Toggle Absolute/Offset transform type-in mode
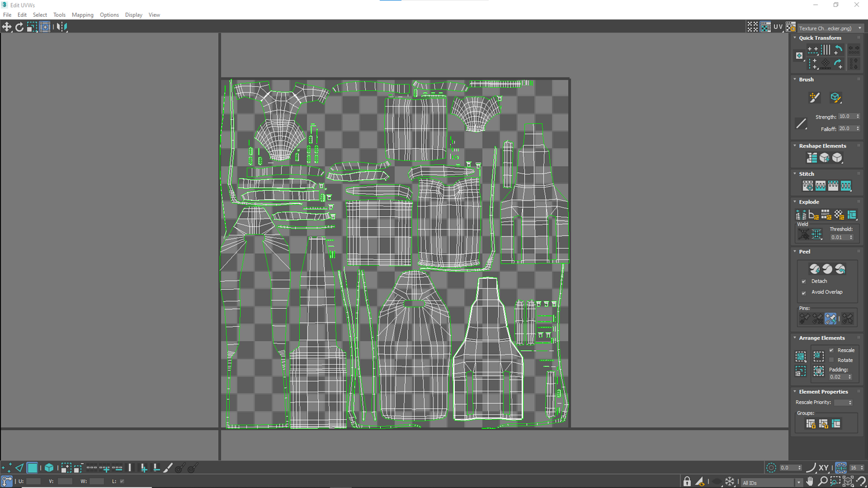This screenshot has height=488, width=868. (x=6, y=481)
